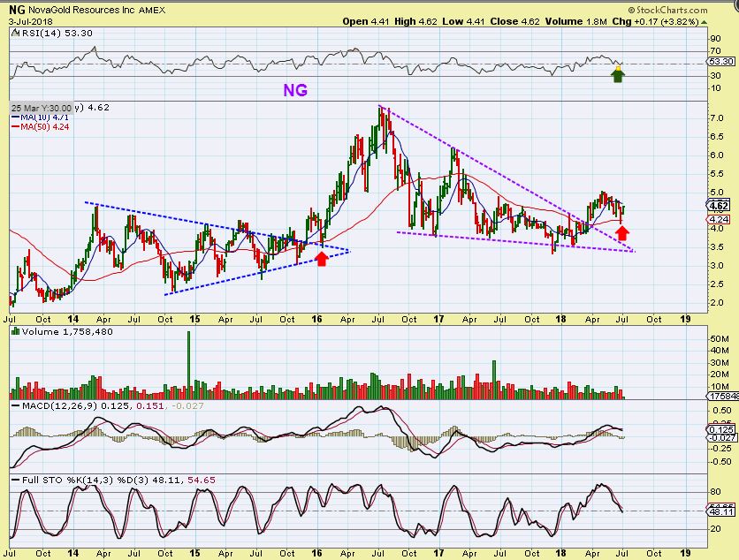Click the Open 4.41 value
The height and width of the screenshot is (560, 739).
coord(366,21)
